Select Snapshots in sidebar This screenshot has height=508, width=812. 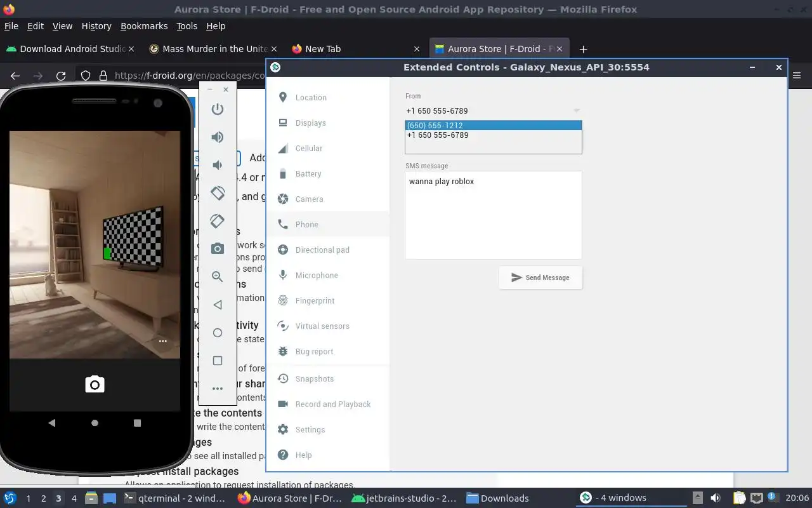pos(327,378)
